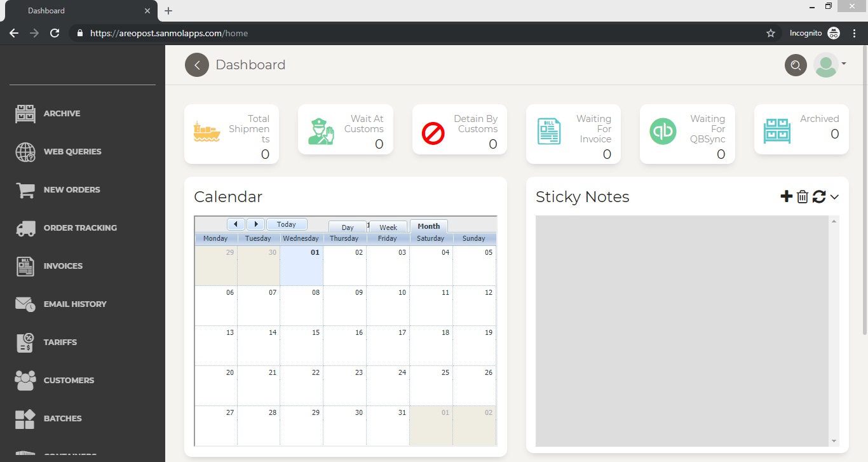
Task: Select calendar day 20
Action: pos(215,386)
